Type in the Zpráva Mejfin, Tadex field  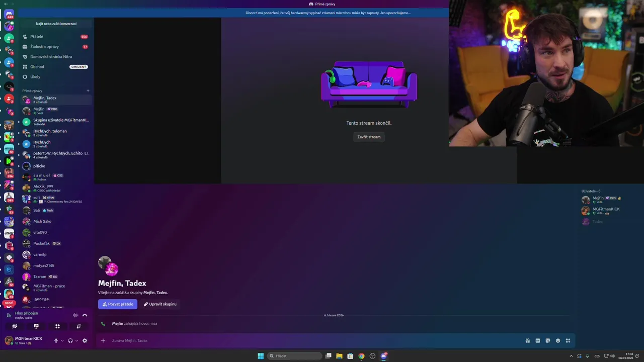314,340
